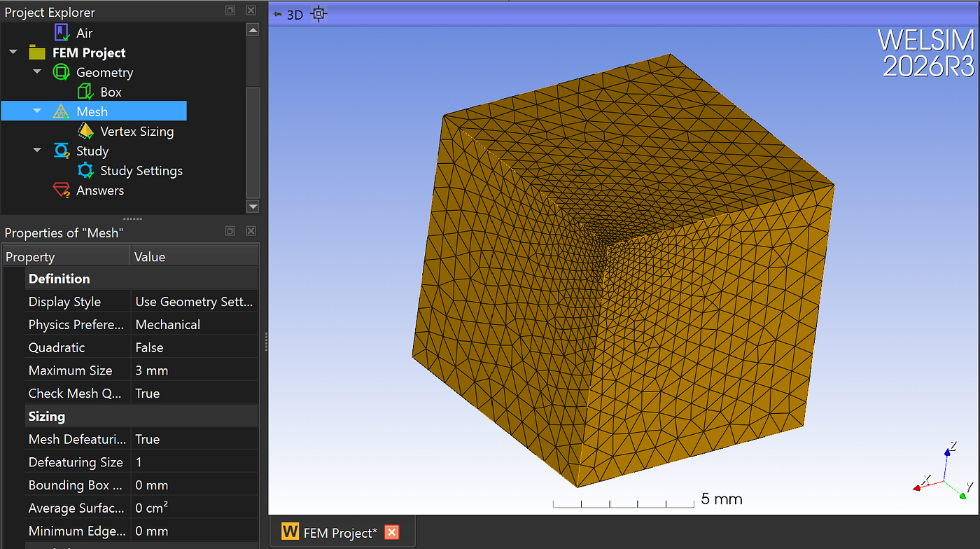Open Physics Preference Mechanical dropdown
The image size is (980, 549).
pos(195,324)
